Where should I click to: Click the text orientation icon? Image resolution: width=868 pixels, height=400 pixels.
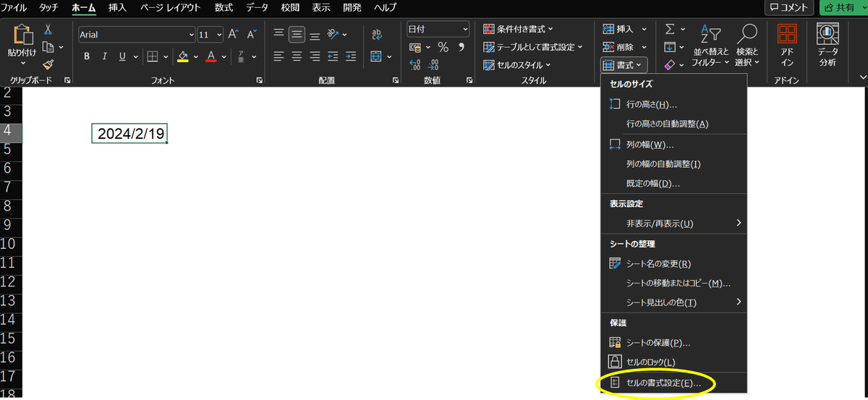[333, 34]
